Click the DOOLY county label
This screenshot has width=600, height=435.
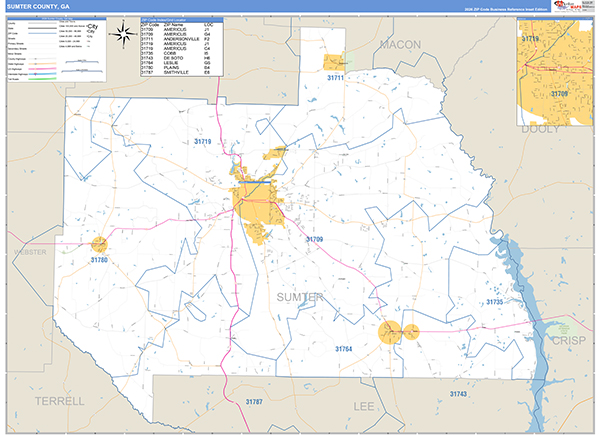point(540,129)
